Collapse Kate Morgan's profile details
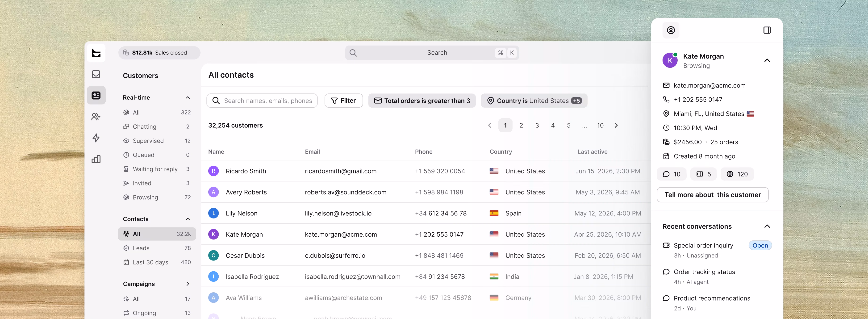Viewport: 868px width, 319px height. tap(767, 60)
